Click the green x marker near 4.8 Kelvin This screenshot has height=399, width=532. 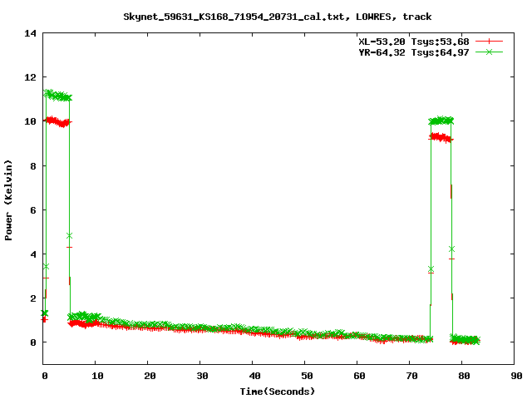70,236
